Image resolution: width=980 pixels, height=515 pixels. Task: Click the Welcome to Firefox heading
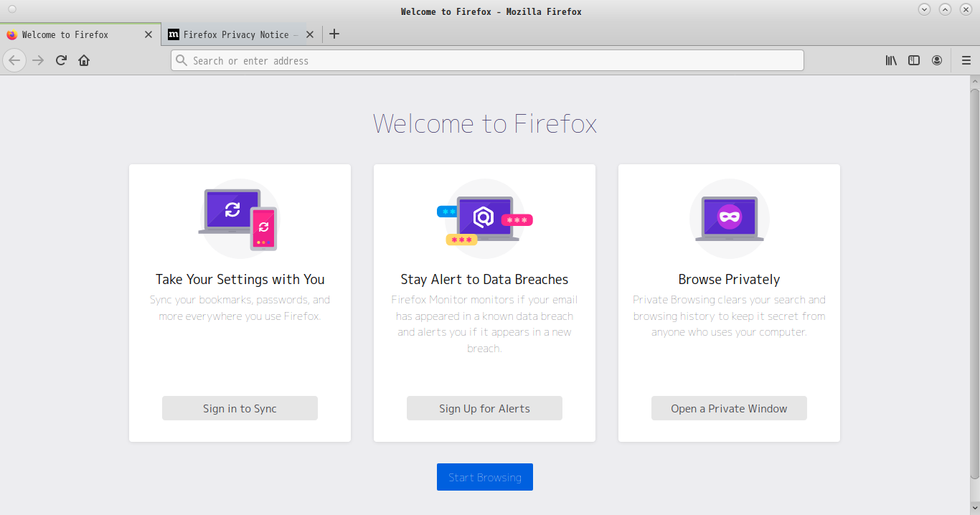(485, 123)
